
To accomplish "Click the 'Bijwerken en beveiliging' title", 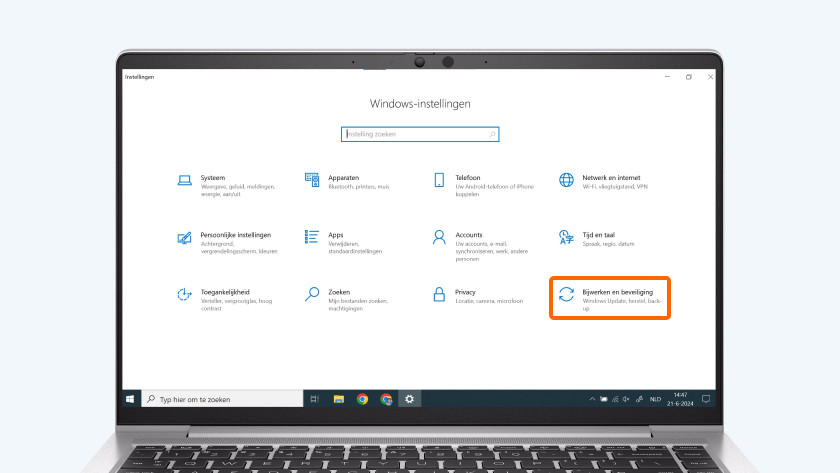I will pyautogui.click(x=618, y=292).
